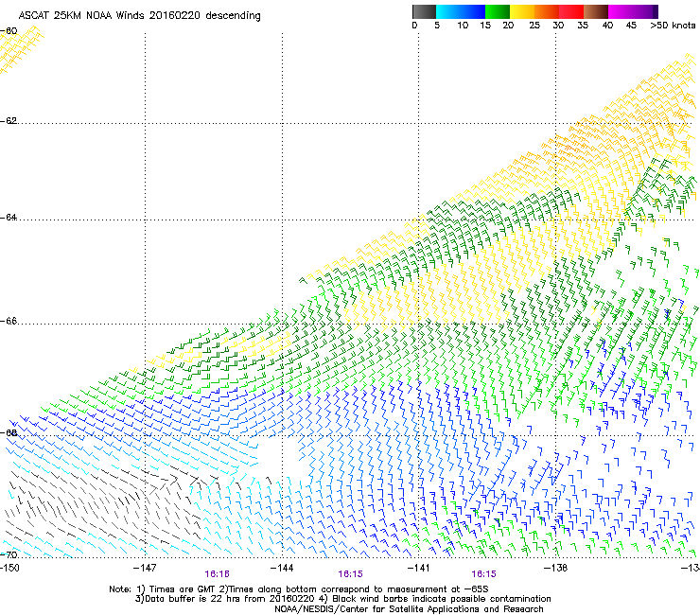Click the chart title 'ASCAT 25KM NOAA Winds 20160220 descending'
The image size is (700, 615).
click(x=139, y=16)
